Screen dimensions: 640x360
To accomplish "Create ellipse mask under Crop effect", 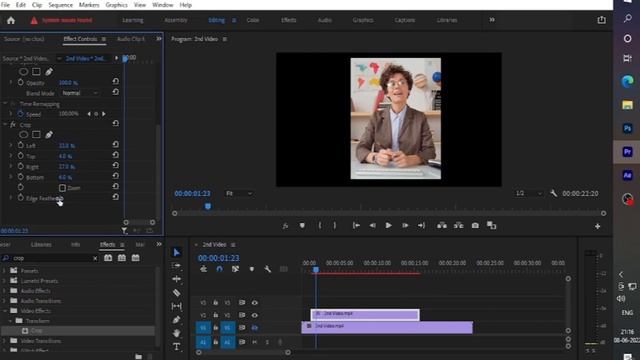I will [24, 134].
